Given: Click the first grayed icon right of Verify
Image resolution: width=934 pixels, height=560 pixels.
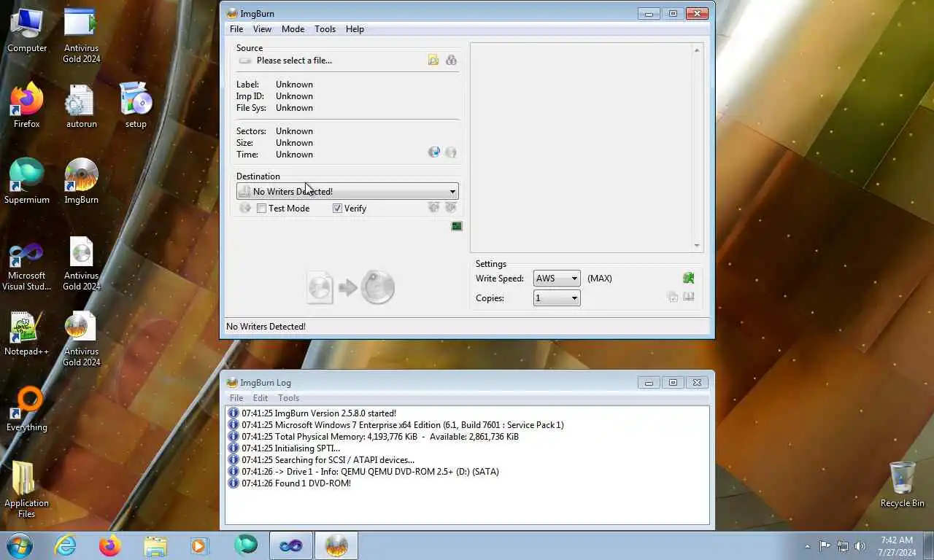Looking at the screenshot, I should [433, 208].
